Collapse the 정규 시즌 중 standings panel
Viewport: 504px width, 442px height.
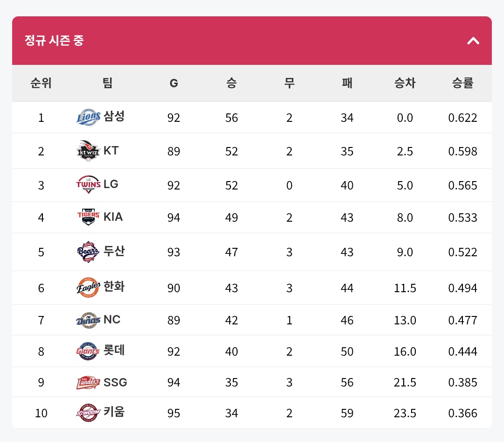point(473,41)
